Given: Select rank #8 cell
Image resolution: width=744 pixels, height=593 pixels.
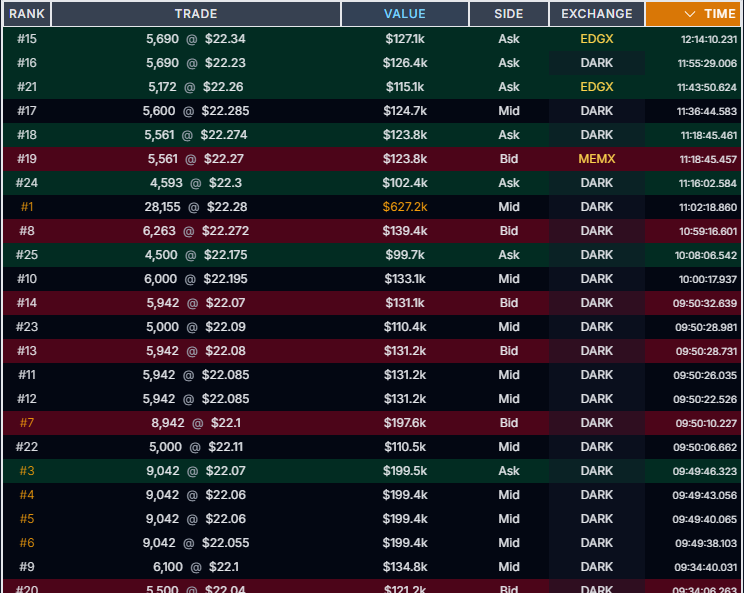Looking at the screenshot, I should point(27,231).
